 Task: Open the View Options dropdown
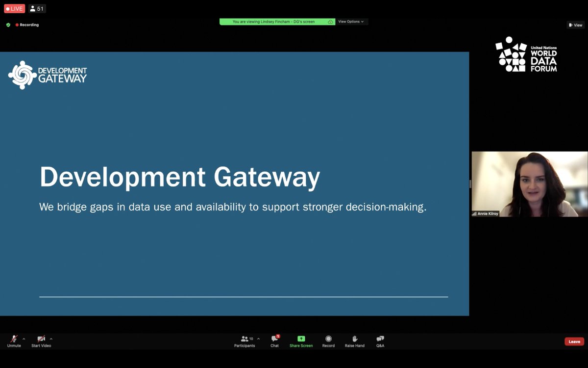point(351,22)
